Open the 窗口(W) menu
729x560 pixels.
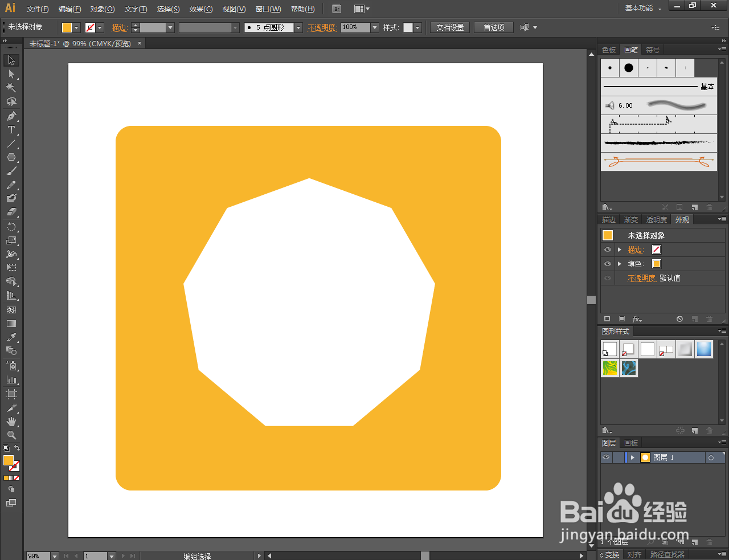click(x=268, y=9)
